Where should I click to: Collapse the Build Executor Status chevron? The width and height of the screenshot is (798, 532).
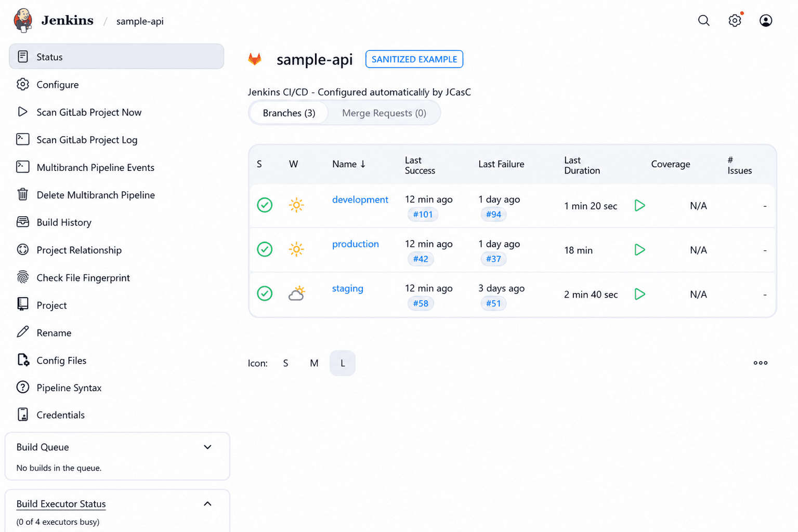point(207,503)
